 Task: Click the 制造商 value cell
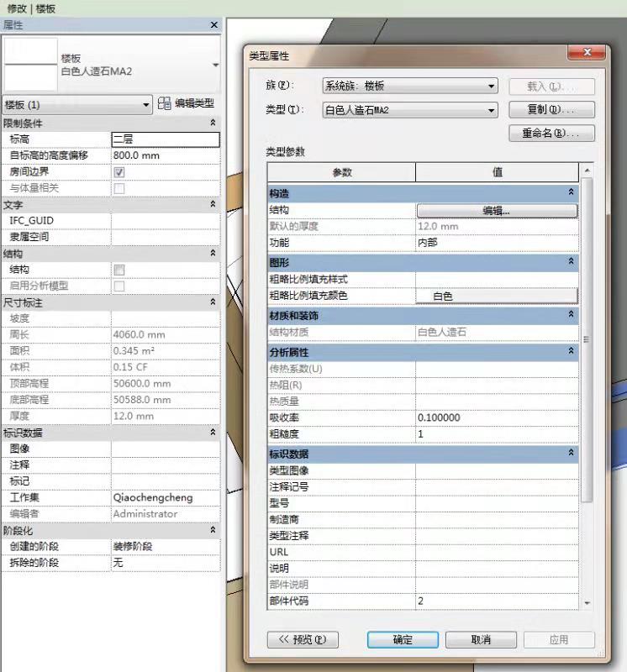(497, 519)
